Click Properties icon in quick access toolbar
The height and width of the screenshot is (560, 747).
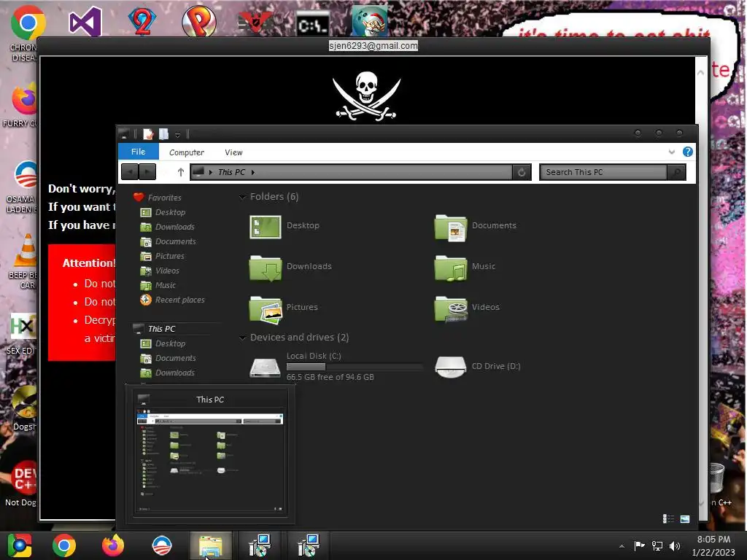click(x=148, y=134)
